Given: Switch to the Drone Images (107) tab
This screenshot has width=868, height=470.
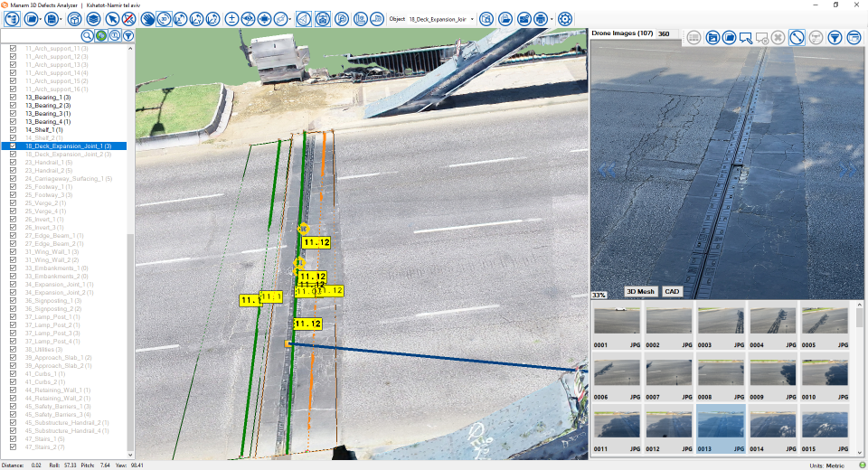Looking at the screenshot, I should tap(622, 33).
